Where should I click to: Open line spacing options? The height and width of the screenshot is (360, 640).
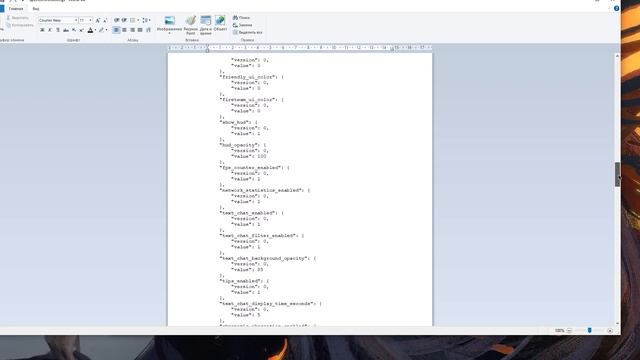[146, 20]
